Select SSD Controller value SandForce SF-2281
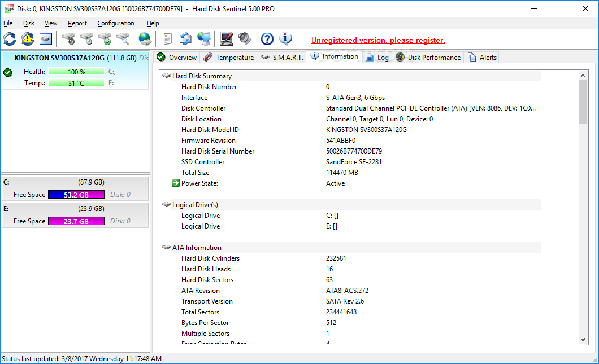Viewport: 599px width, 364px height. point(354,162)
